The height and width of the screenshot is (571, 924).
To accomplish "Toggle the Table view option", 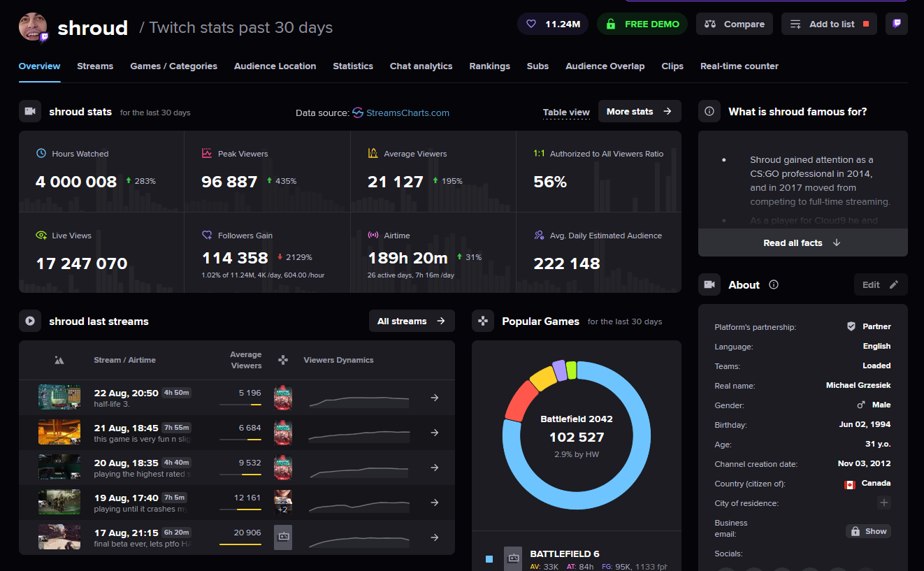I will pyautogui.click(x=566, y=112).
